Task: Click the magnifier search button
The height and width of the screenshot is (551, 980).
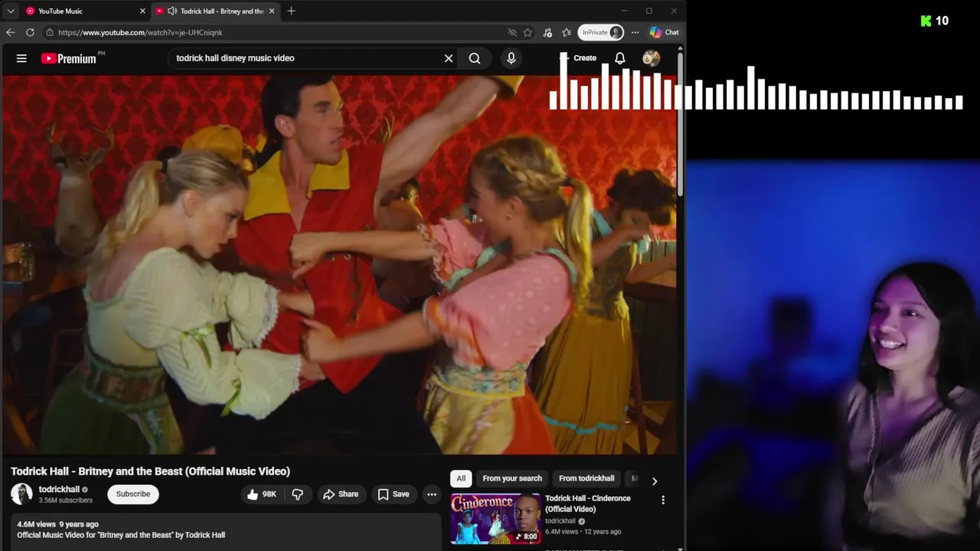Action: [475, 58]
